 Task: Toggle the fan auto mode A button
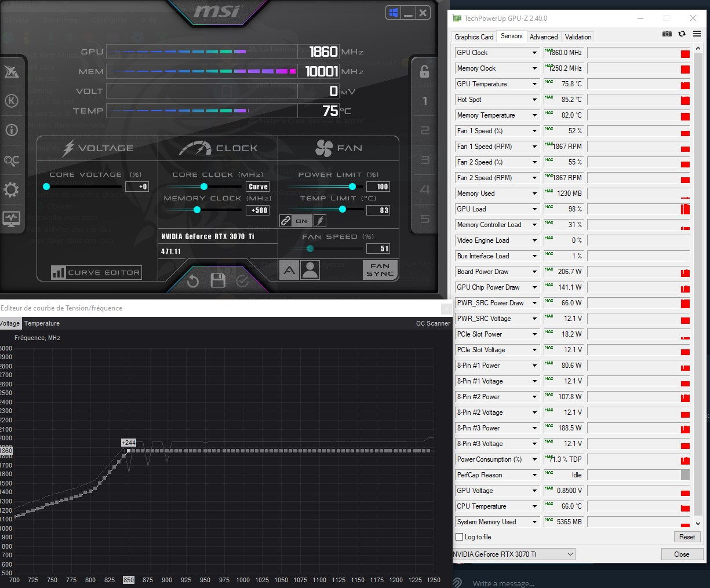coord(289,270)
